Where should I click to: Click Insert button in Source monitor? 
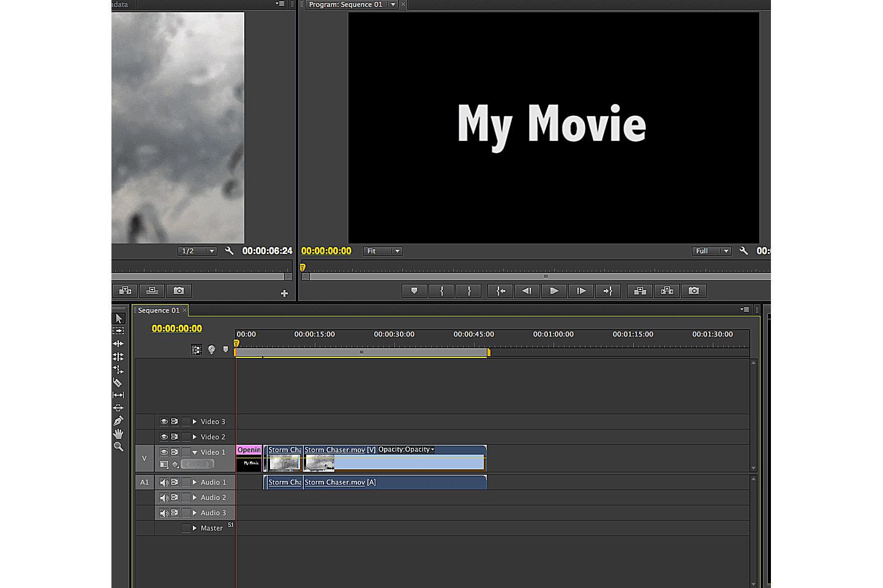pos(126,291)
